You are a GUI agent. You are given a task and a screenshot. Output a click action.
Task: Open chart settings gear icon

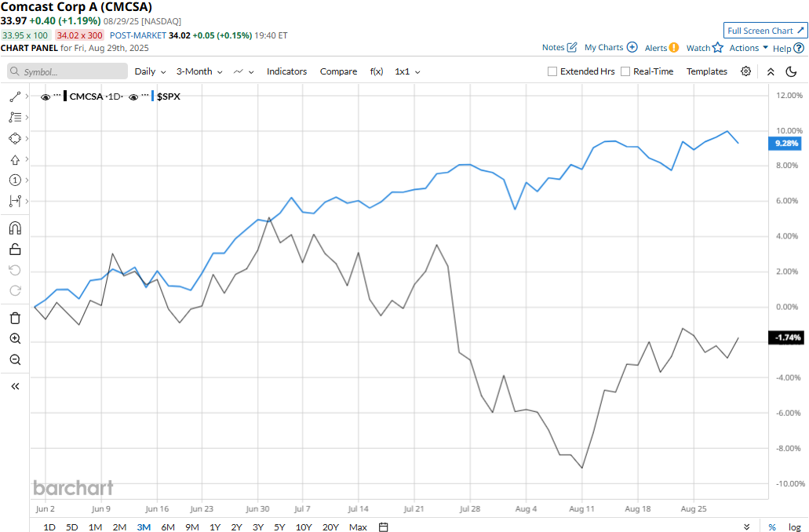[745, 71]
